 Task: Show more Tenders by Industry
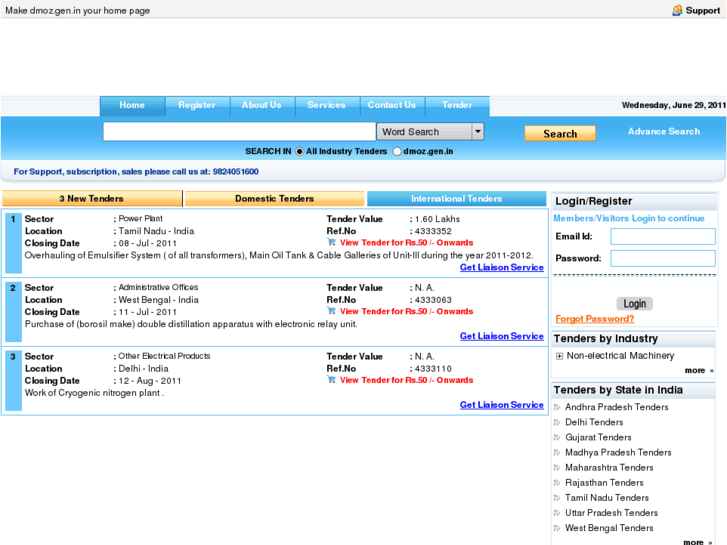tap(698, 371)
